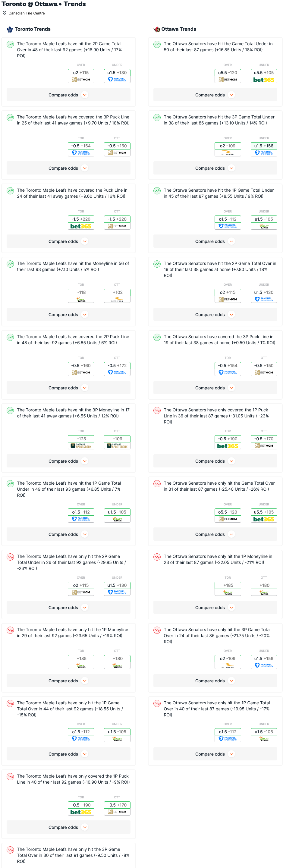Expand Compare odds under Ottawa 1P Moneyline trend

tap(215, 608)
